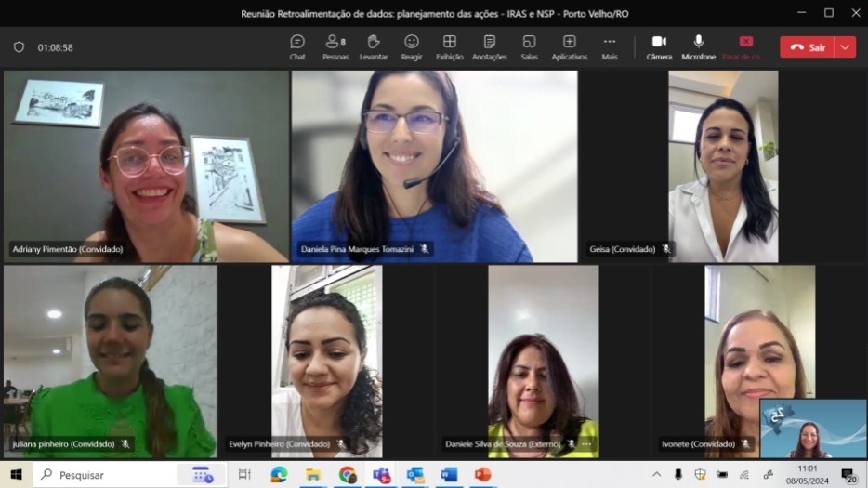
Task: Leave the meeting with the Sair button
Action: pos(807,47)
